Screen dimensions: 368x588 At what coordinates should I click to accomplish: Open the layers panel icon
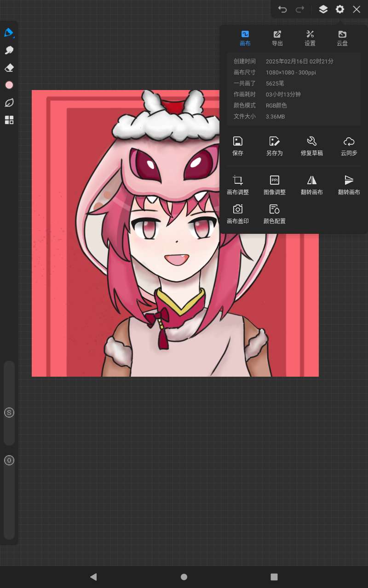point(323,9)
